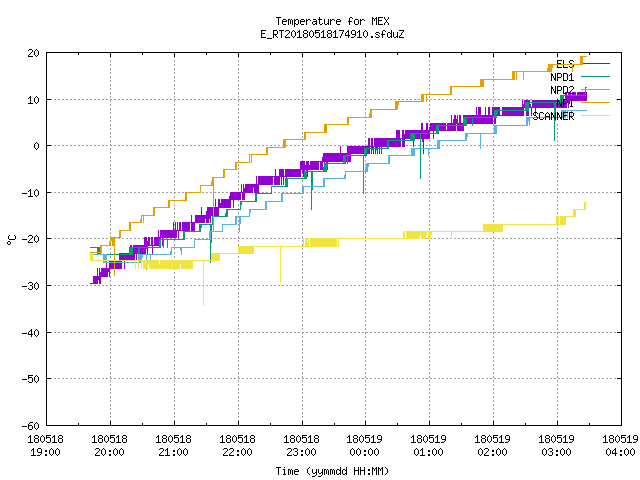Click the ELS legend label
640x480 pixels.
565,64
